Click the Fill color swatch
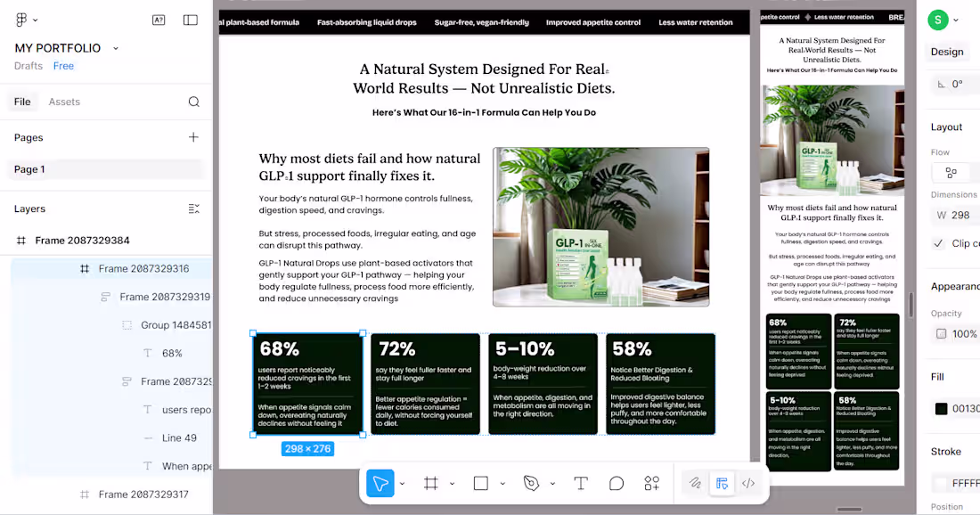Screen dimensions: 980x515 pos(941,410)
